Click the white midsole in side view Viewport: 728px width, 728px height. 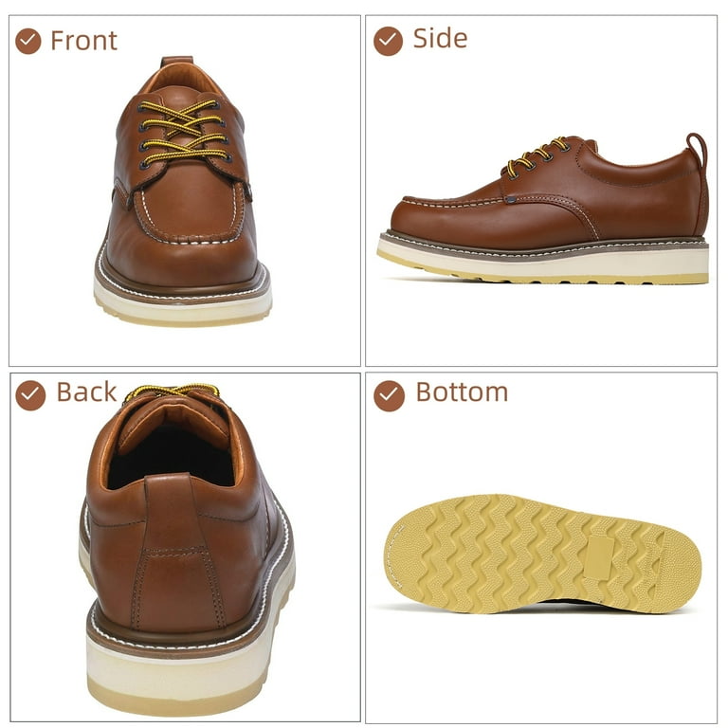(543, 260)
